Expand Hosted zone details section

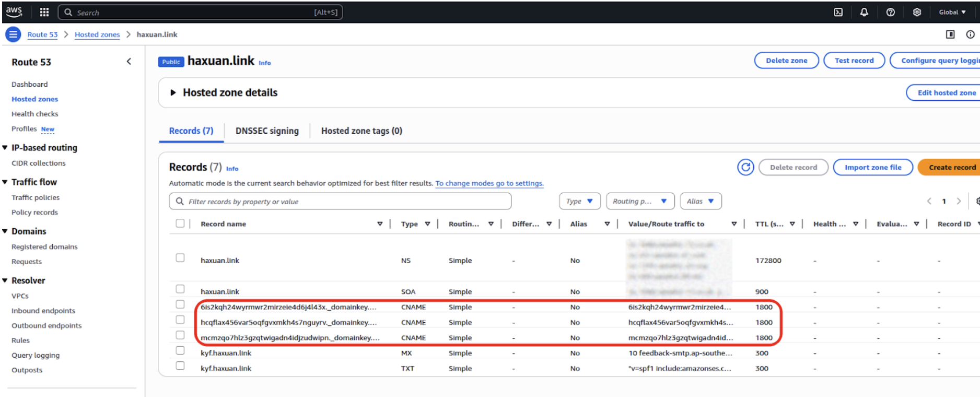(x=173, y=92)
